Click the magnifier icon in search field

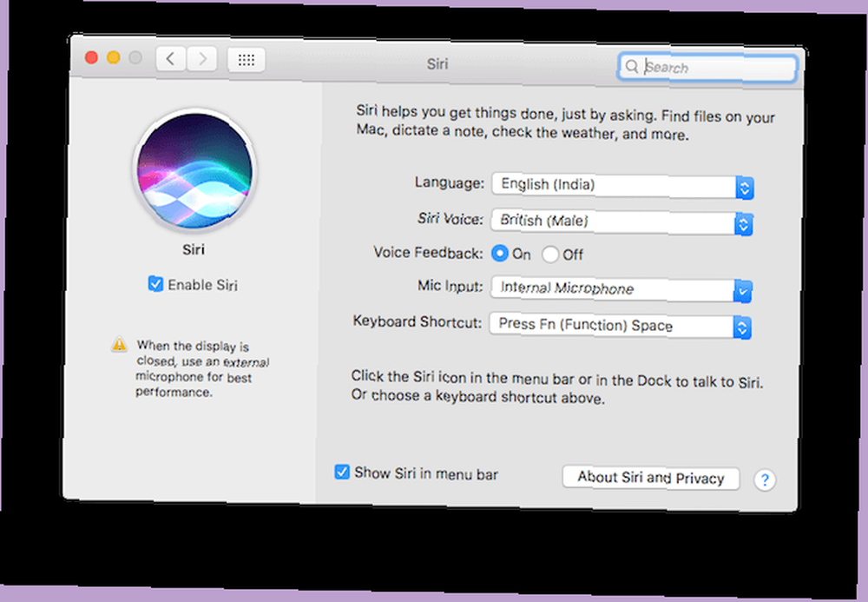pos(632,67)
